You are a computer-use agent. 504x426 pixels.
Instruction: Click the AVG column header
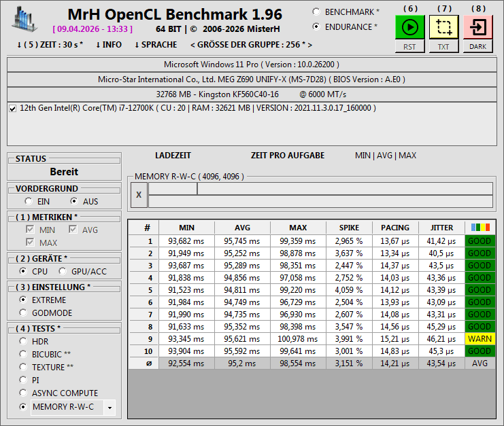pyautogui.click(x=242, y=228)
